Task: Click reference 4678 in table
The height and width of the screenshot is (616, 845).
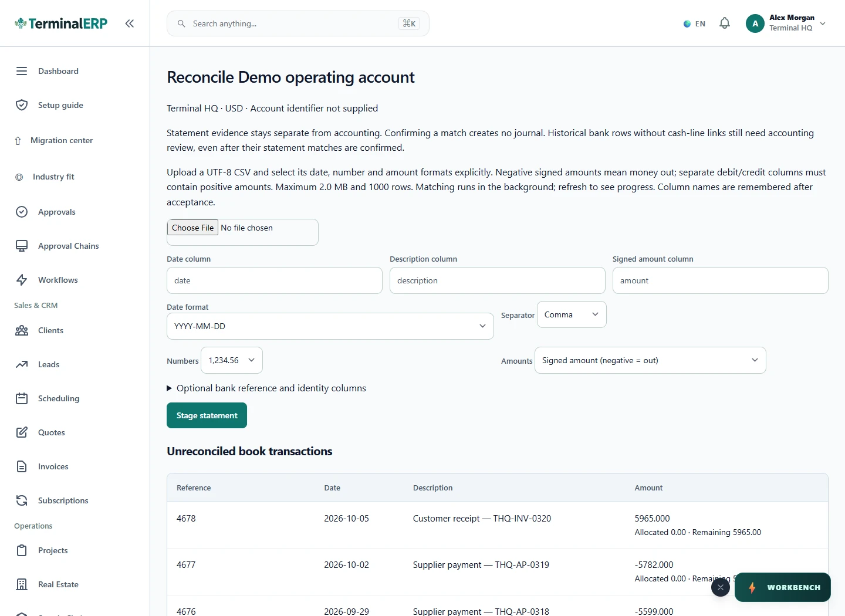Action: [x=186, y=519]
